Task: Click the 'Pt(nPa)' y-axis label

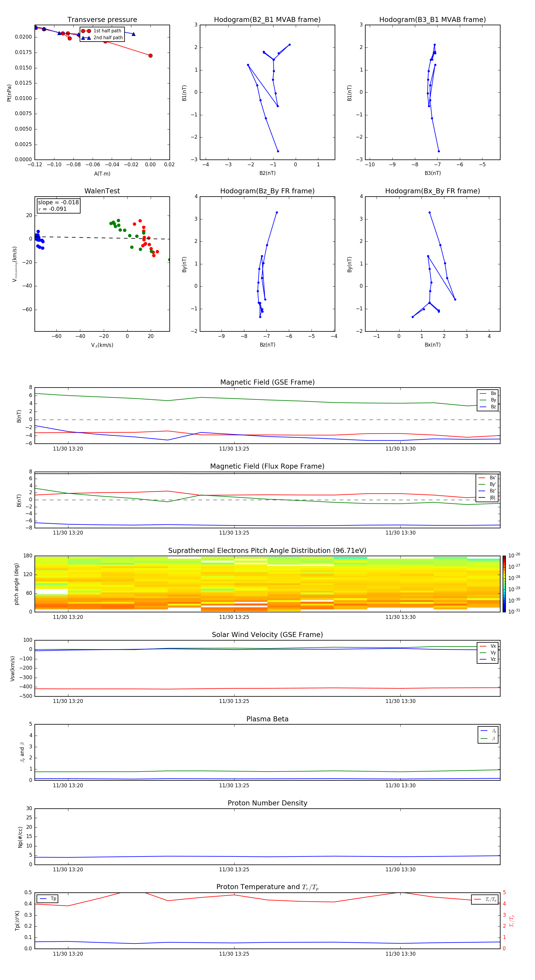Action: tap(9, 92)
